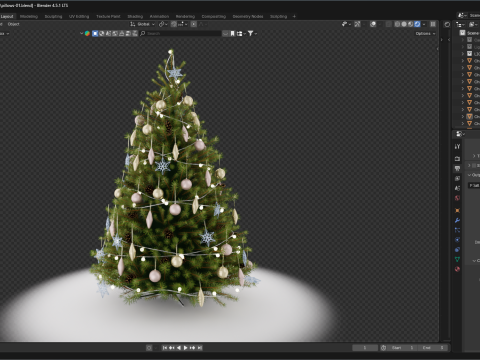This screenshot has height=360, width=480.
Task: Switch to Solid viewport shading
Action: pyautogui.click(x=404, y=24)
